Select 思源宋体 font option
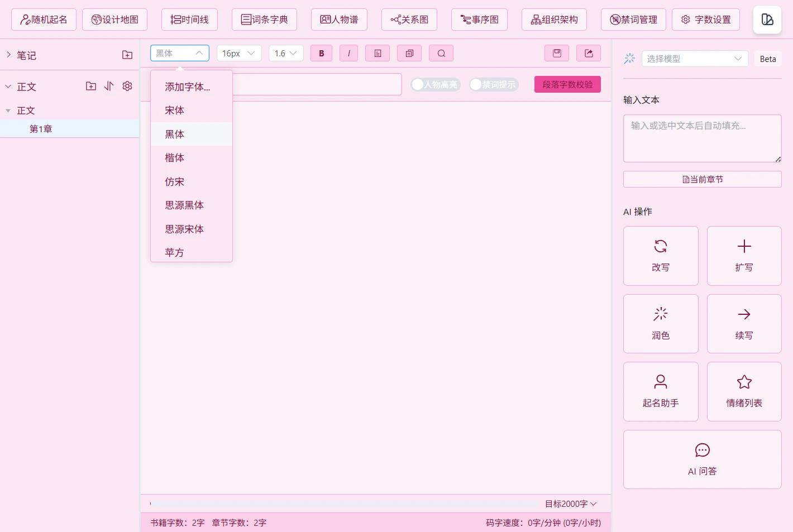This screenshot has width=793, height=532. (192, 229)
